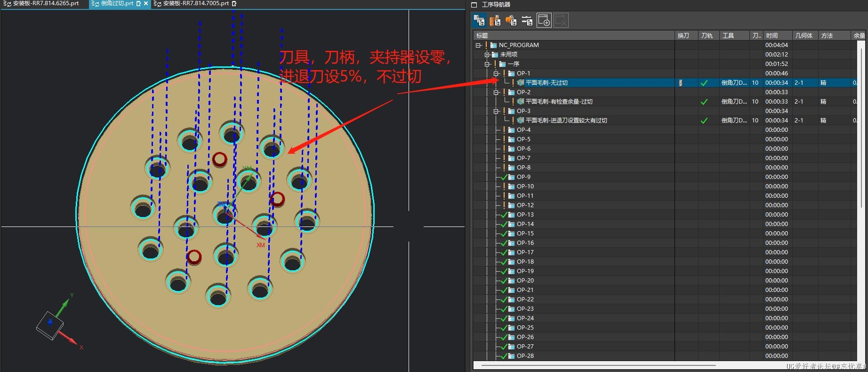Switch to Program Order view icon
Viewport: 868px width, 372px height.
pyautogui.click(x=479, y=20)
